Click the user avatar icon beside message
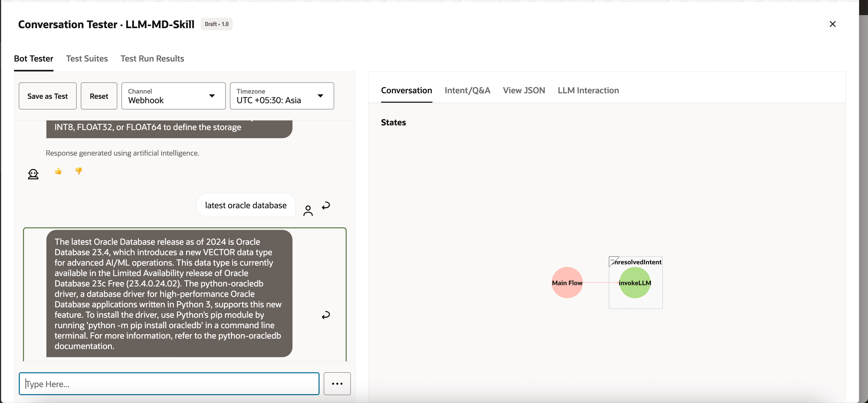Screen dimensions: 868x403 [x=308, y=211]
